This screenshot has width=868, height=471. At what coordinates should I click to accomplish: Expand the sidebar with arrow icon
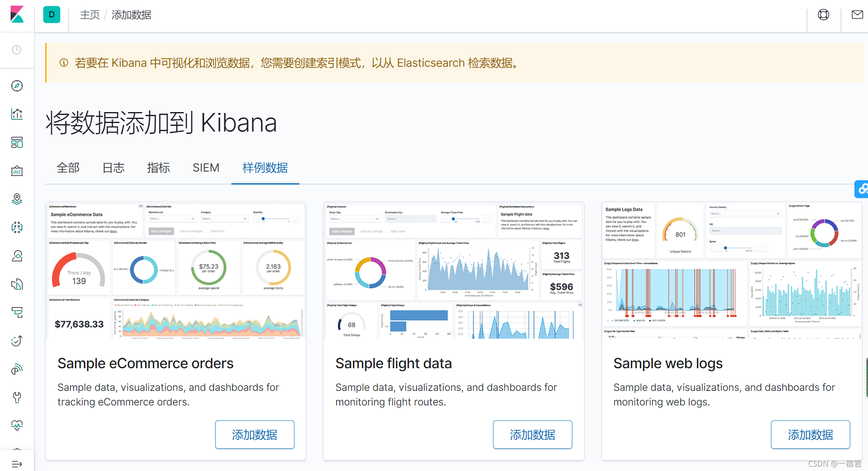point(17,464)
